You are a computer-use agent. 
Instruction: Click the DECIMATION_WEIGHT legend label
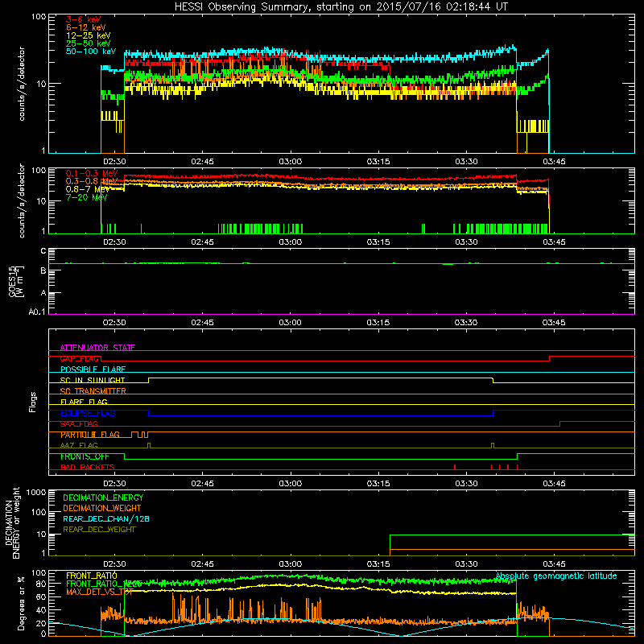(102, 508)
